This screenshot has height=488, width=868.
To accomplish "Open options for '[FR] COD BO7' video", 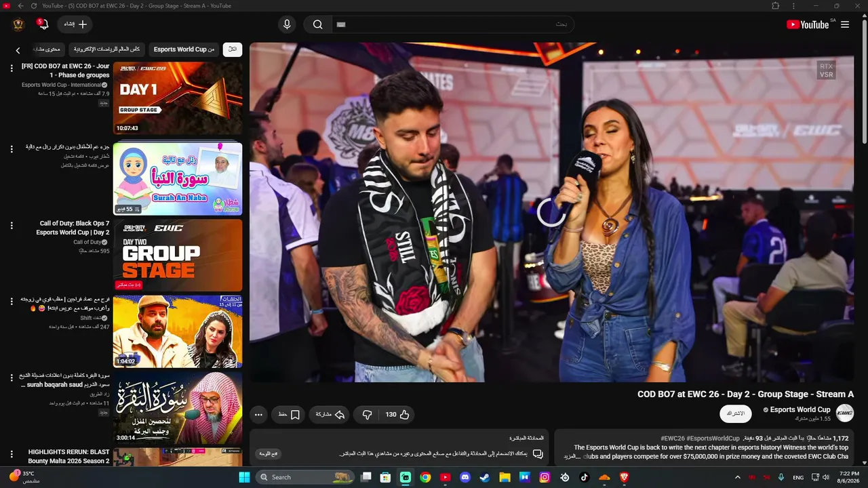I will pyautogui.click(x=12, y=68).
